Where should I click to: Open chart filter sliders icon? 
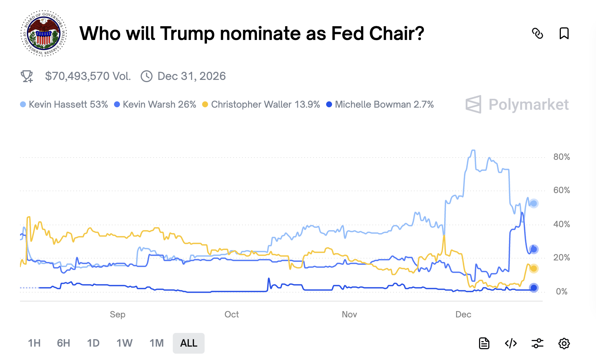point(538,343)
